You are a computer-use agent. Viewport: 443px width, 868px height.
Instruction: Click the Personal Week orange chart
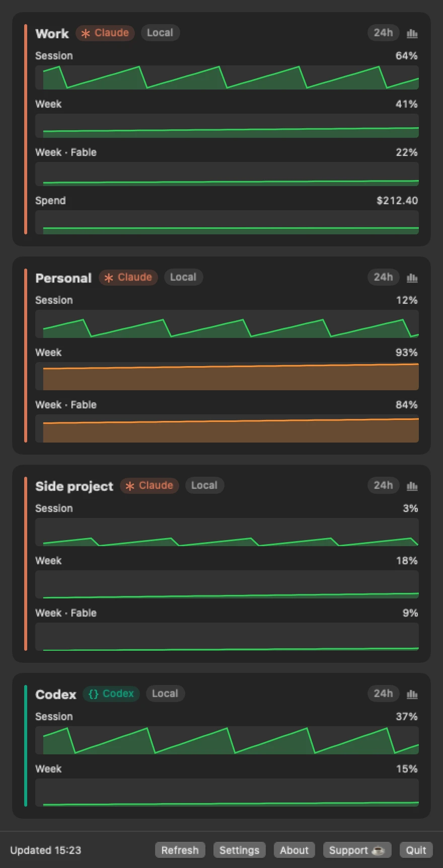click(x=227, y=376)
